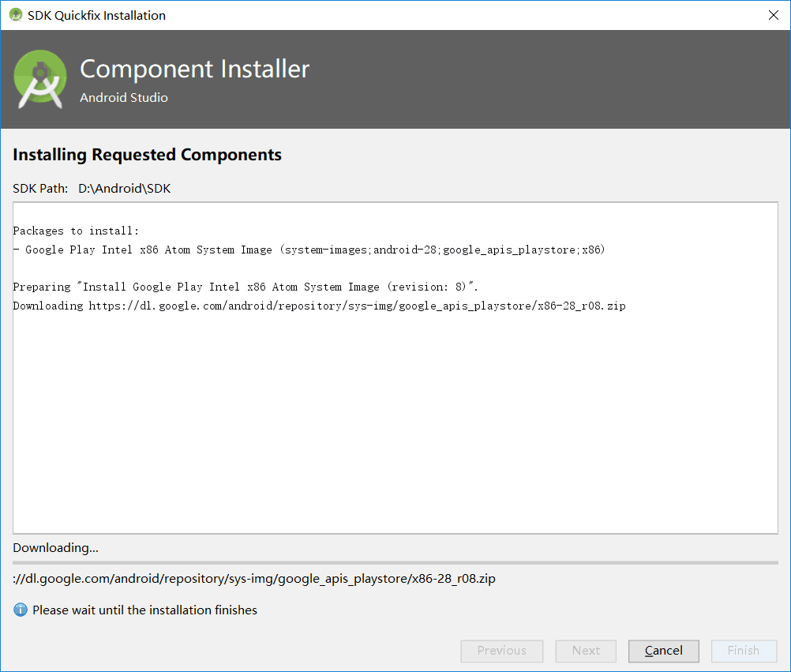
Task: Click the 'Android Studio' subtitle in header
Action: [x=124, y=97]
